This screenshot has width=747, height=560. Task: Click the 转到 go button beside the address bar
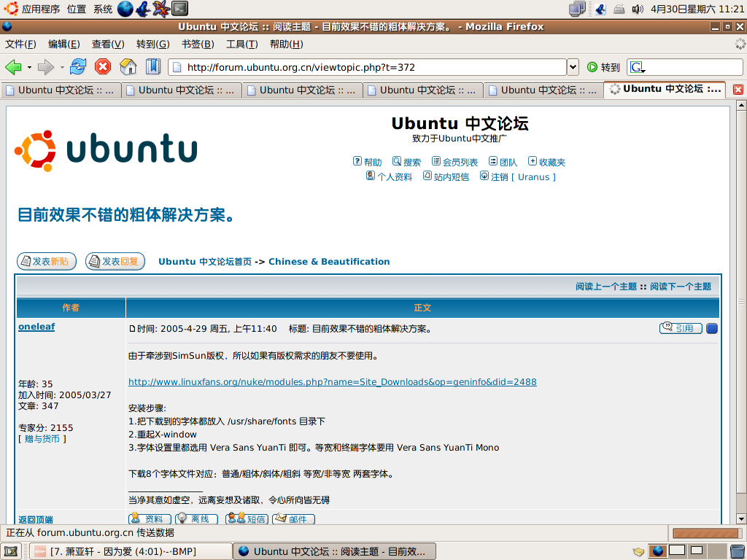603,67
